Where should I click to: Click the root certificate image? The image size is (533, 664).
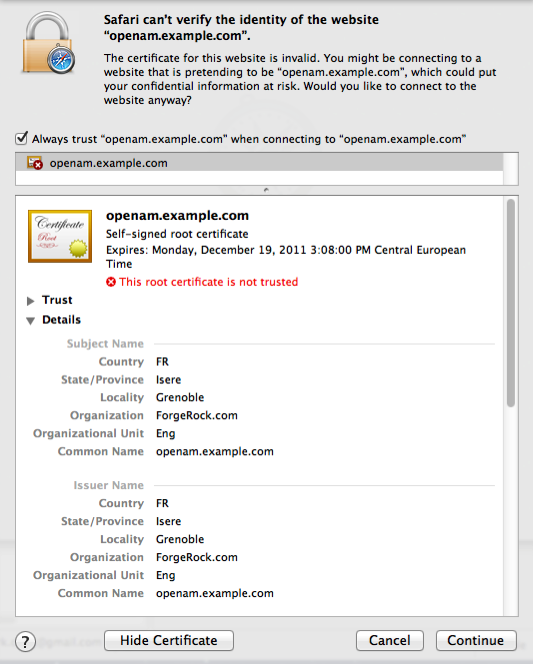[60, 236]
